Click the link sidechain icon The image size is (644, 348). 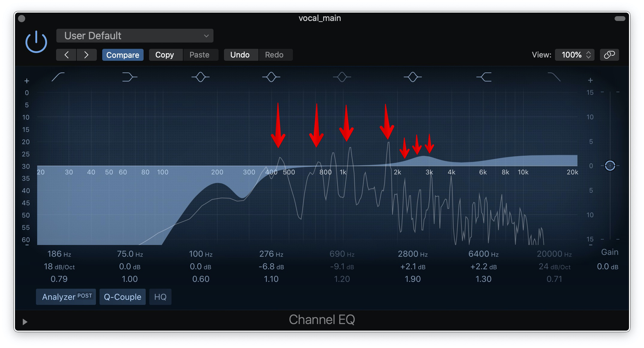tap(609, 55)
